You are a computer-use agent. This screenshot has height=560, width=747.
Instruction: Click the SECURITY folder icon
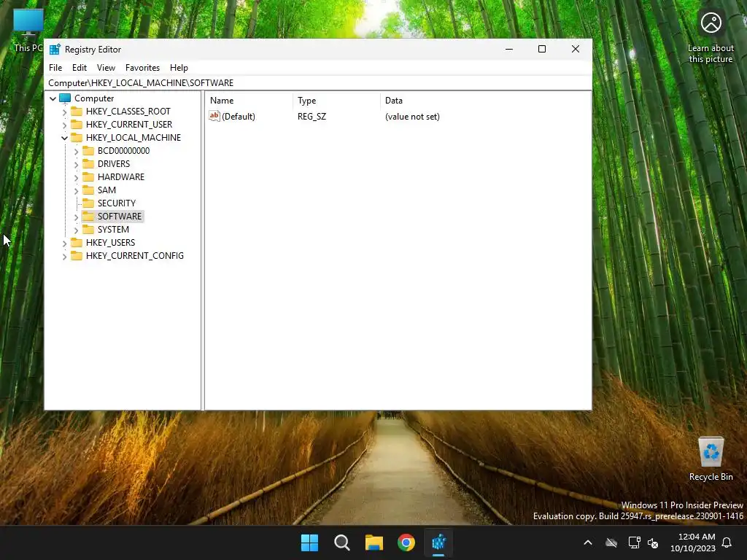[88, 203]
